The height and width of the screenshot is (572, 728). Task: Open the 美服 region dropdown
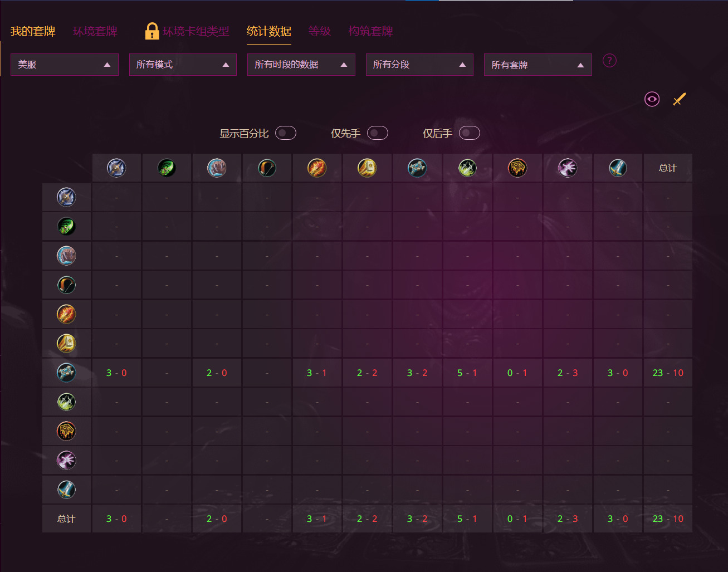(x=65, y=65)
